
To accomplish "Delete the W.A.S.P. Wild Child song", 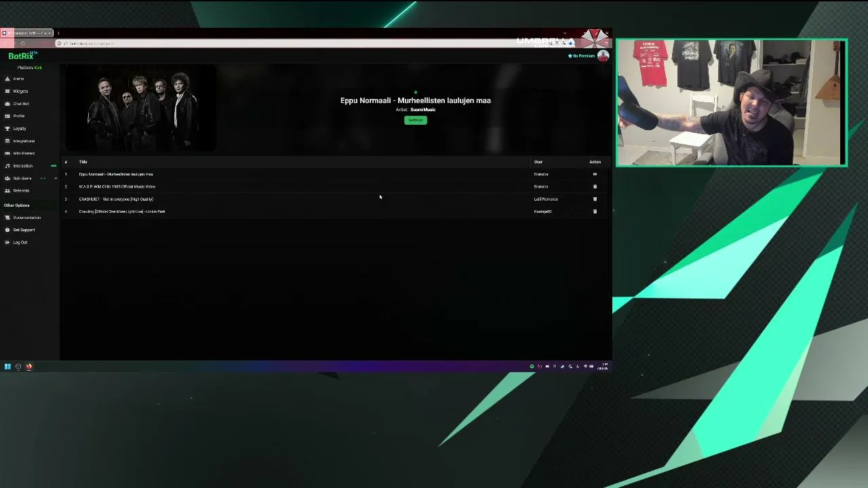I will 595,186.
